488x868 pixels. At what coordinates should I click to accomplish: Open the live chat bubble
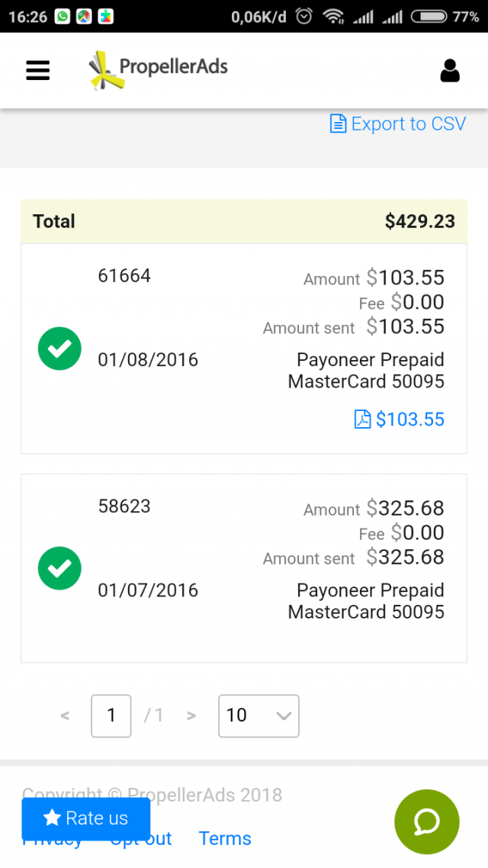pos(426,821)
